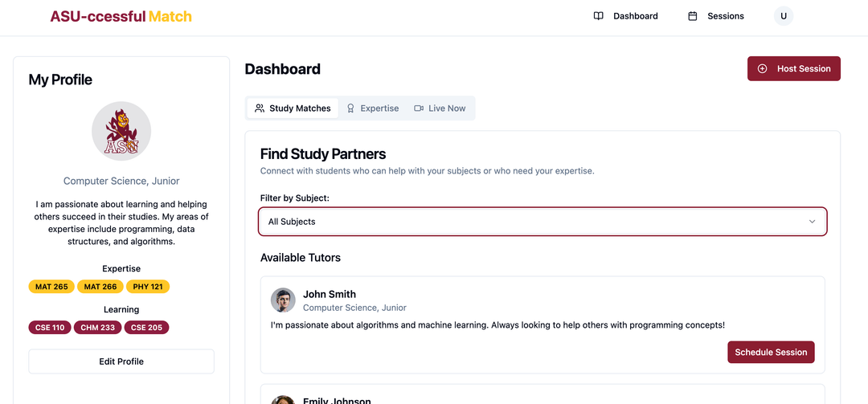Click the book icon beside Dashboard

click(x=599, y=16)
